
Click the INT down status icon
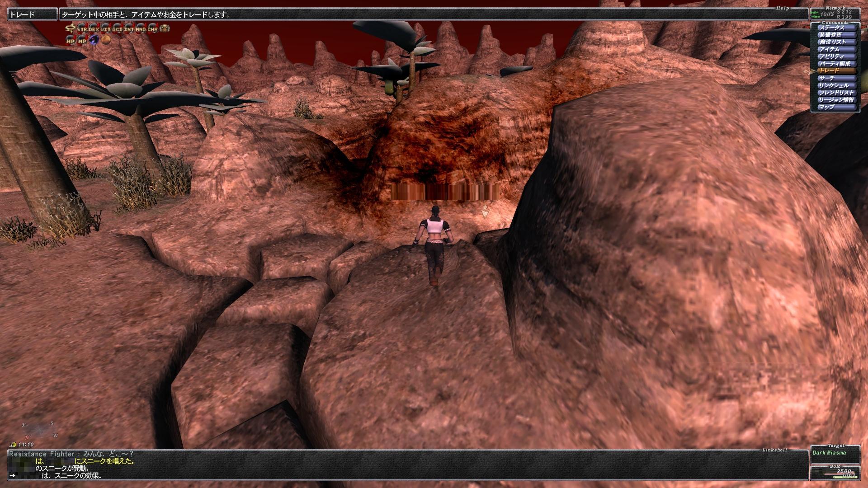[x=129, y=29]
